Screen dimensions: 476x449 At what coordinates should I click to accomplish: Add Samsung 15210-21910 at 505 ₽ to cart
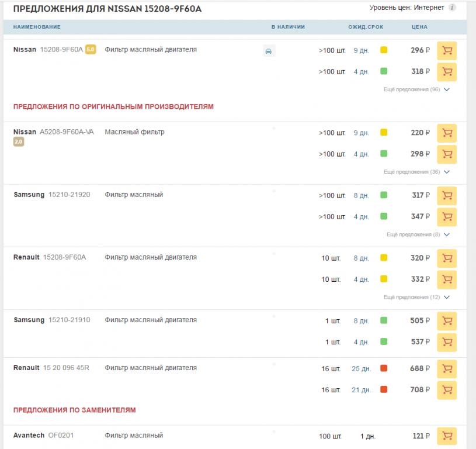point(447,321)
